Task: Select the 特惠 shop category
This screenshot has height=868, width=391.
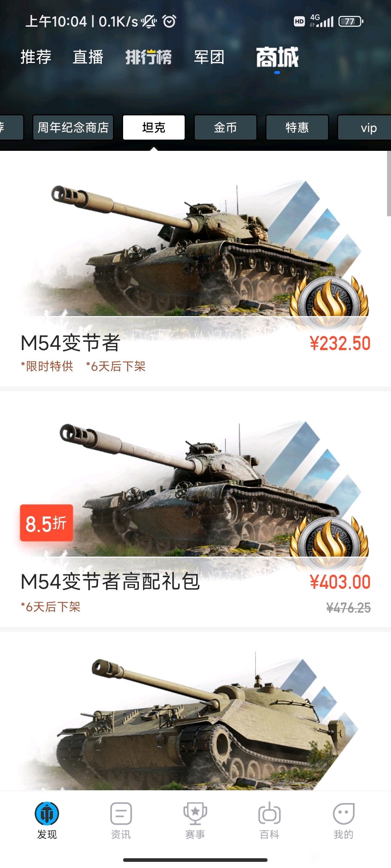Action: [x=297, y=127]
